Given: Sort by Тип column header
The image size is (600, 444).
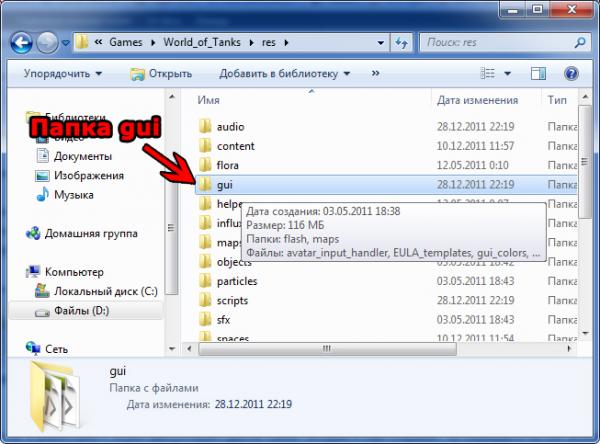Looking at the screenshot, I should coord(557,100).
